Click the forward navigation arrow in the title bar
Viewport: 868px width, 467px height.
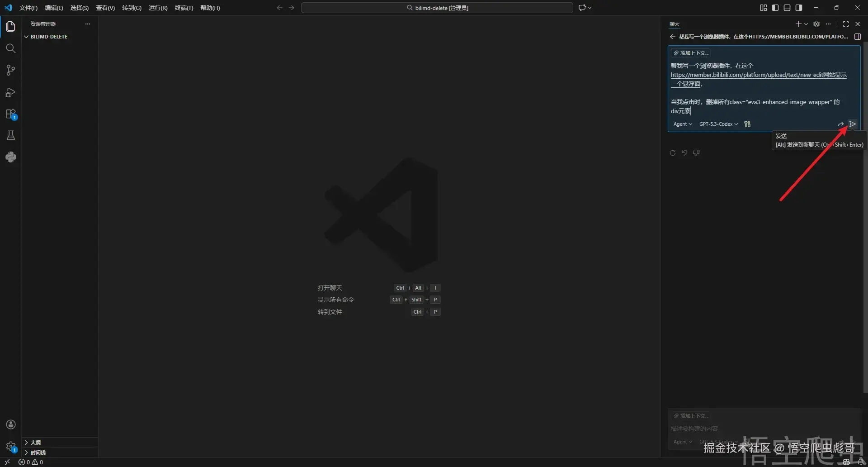(292, 8)
